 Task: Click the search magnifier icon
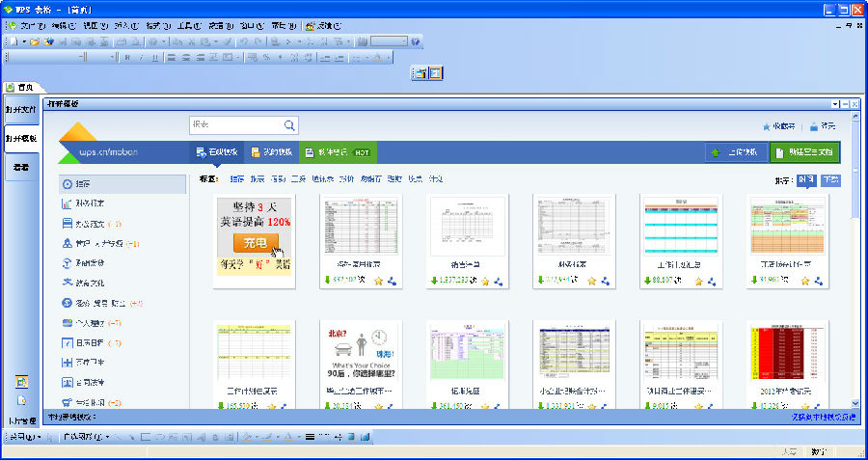pos(289,125)
